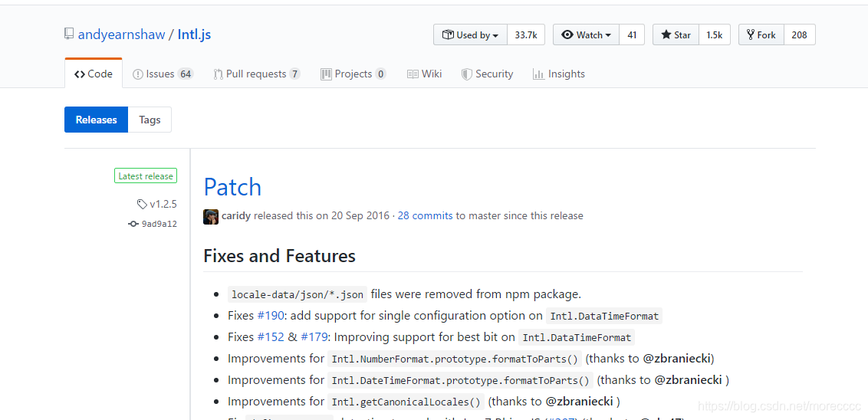Click the project board icon
The height and width of the screenshot is (420, 868).
point(326,74)
